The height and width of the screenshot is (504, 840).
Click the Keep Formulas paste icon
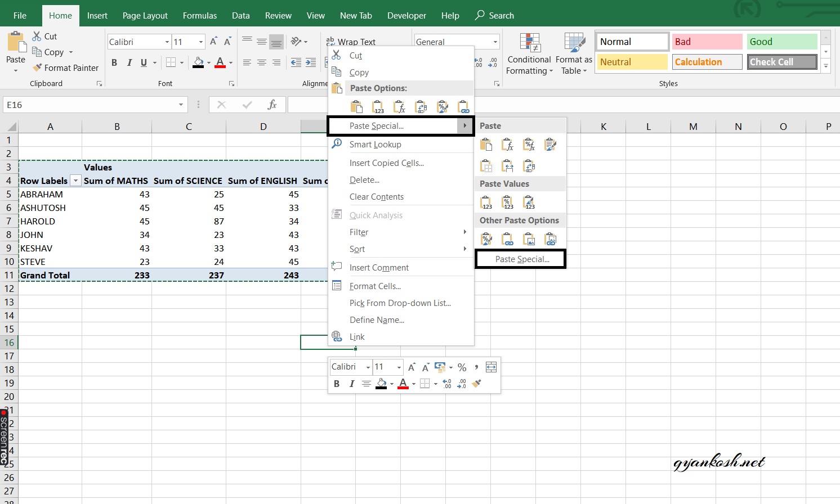pyautogui.click(x=507, y=144)
